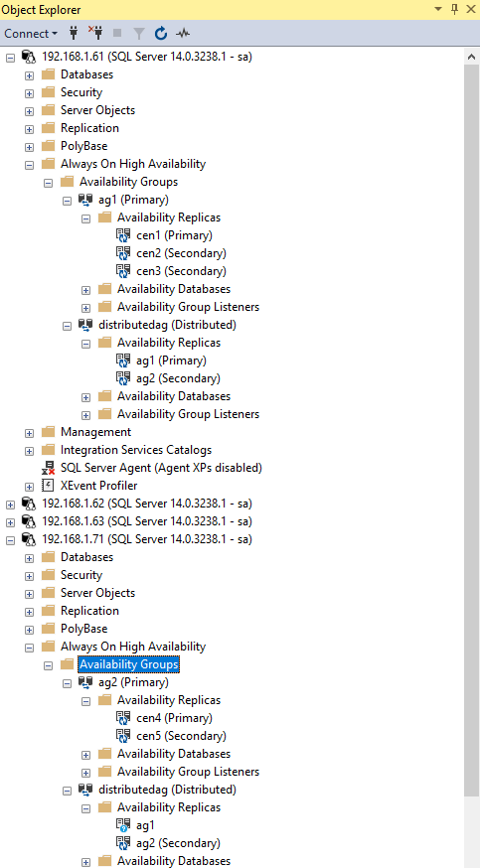The height and width of the screenshot is (868, 480).
Task: Expand the XEvent Profiler node
Action: point(30,487)
